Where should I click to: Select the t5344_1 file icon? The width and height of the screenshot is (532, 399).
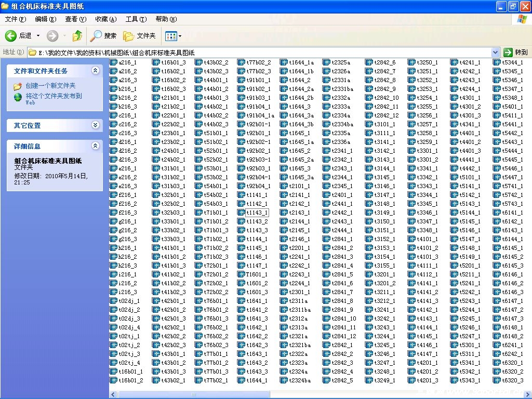pos(496,62)
